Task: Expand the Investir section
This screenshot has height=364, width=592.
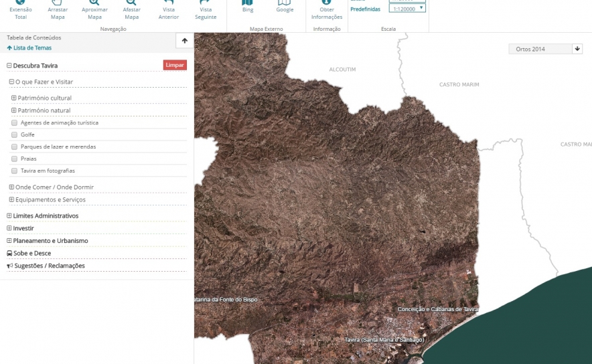Action: click(x=9, y=227)
